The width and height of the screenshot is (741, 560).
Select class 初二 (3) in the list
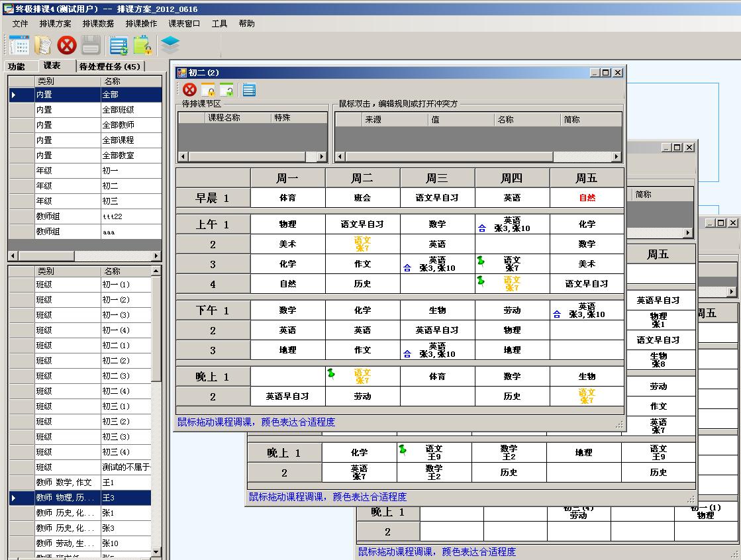click(x=80, y=376)
